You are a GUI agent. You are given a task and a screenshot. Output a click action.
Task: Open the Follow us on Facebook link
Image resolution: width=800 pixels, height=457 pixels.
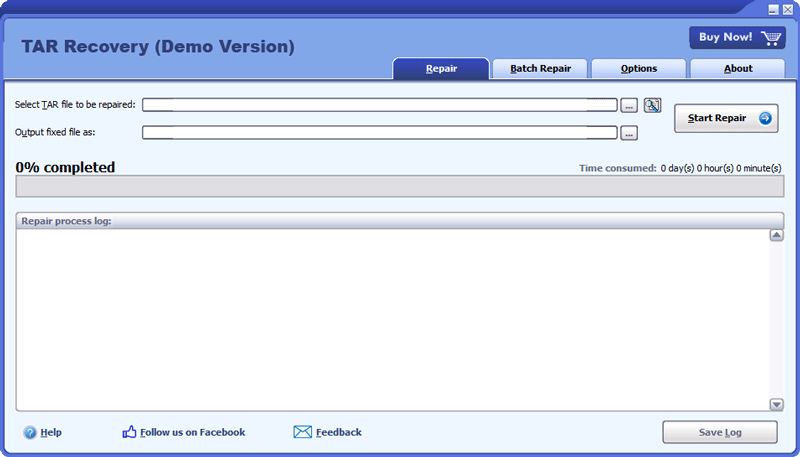pos(192,433)
